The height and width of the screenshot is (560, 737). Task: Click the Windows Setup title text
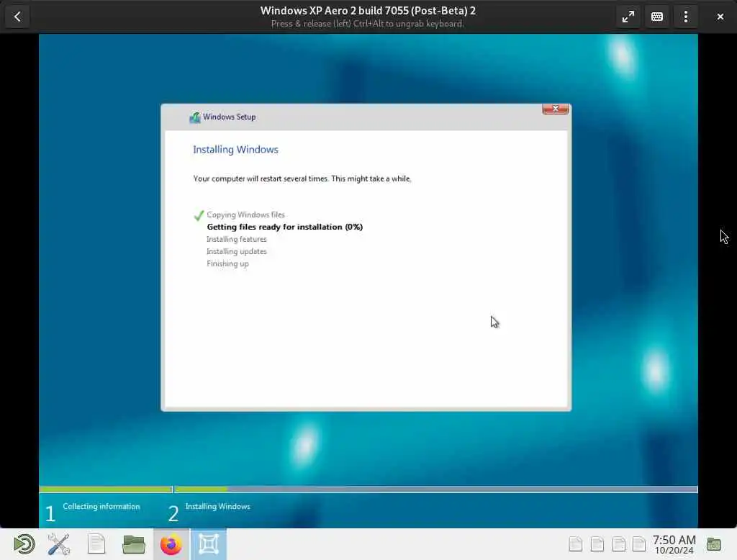(x=230, y=117)
